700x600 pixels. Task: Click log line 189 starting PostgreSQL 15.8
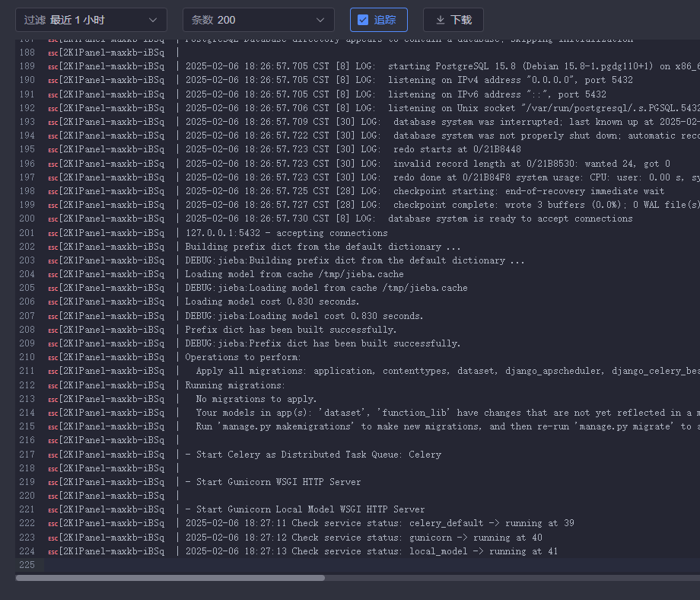(443, 66)
